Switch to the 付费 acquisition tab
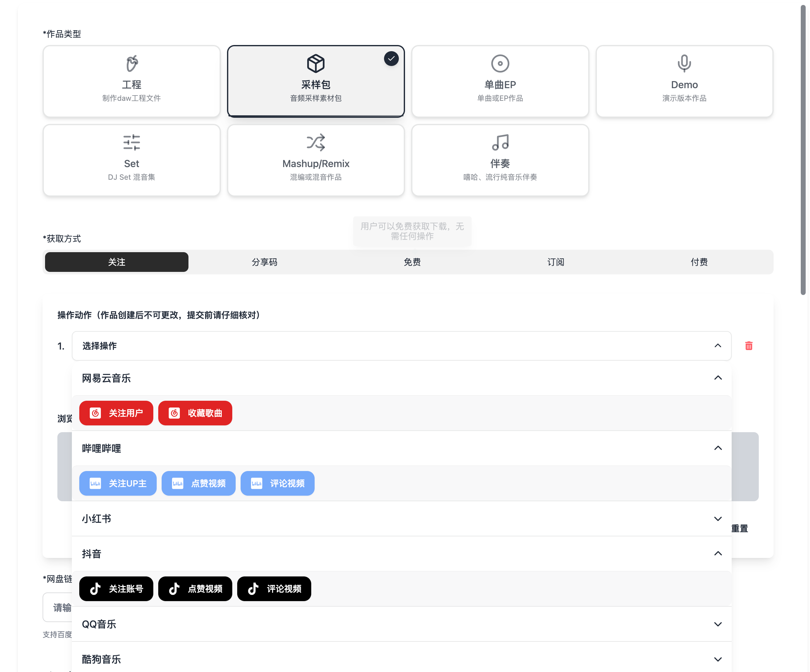Image resolution: width=810 pixels, height=672 pixels. point(699,262)
